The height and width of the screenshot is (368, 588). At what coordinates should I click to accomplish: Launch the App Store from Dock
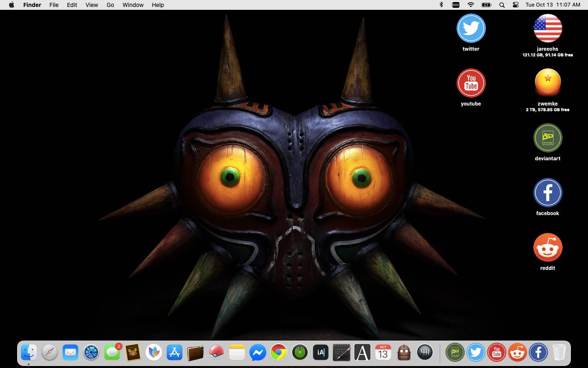click(x=174, y=352)
